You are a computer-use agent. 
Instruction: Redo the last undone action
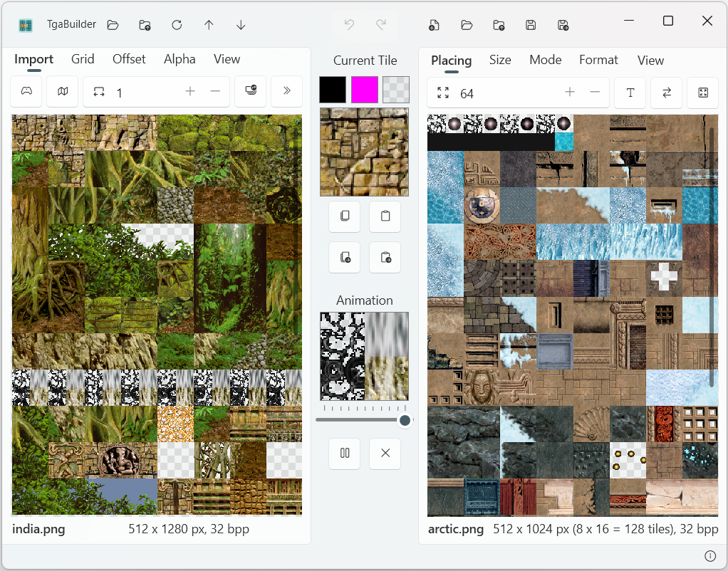click(381, 25)
